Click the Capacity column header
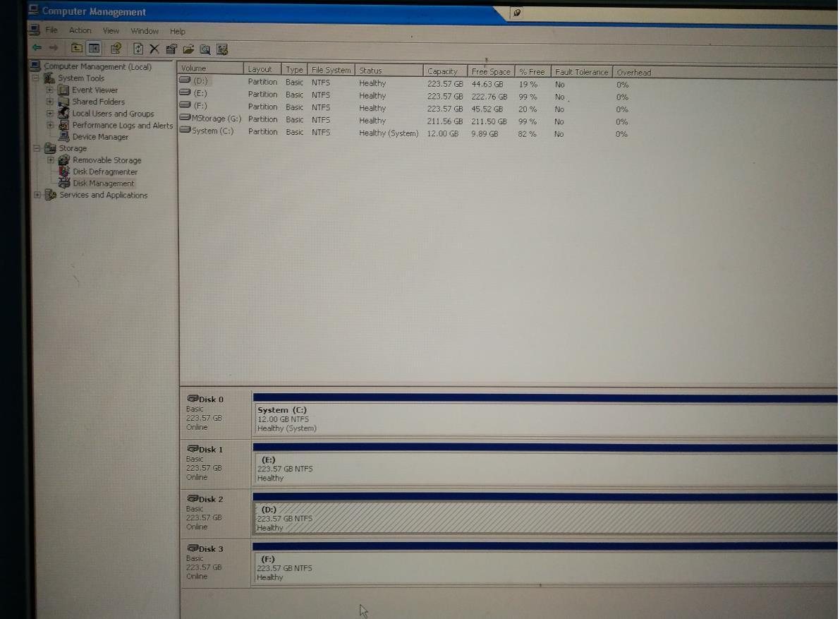Viewport: 840px width, 619px height. click(x=443, y=71)
